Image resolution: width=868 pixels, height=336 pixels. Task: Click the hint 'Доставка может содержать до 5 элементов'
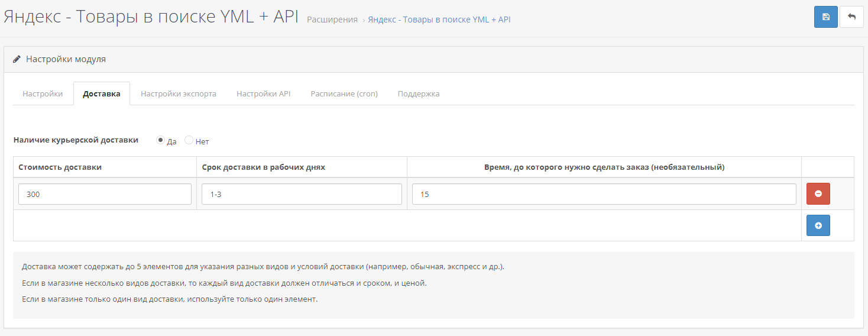[x=263, y=267]
